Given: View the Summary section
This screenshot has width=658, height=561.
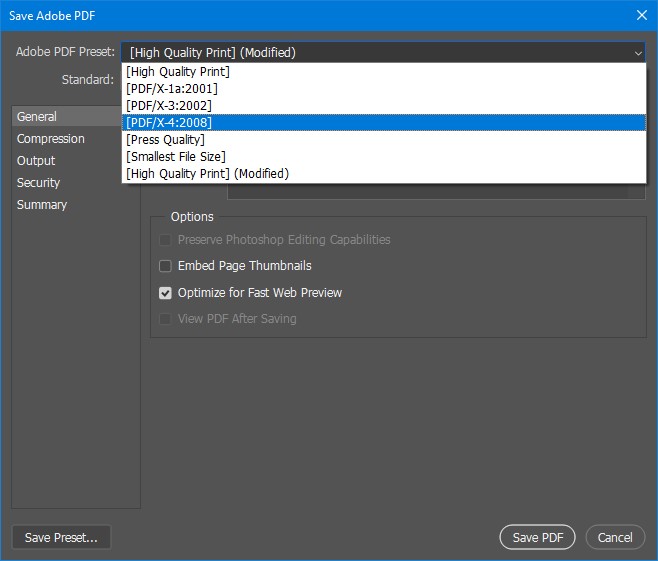Looking at the screenshot, I should tap(42, 204).
